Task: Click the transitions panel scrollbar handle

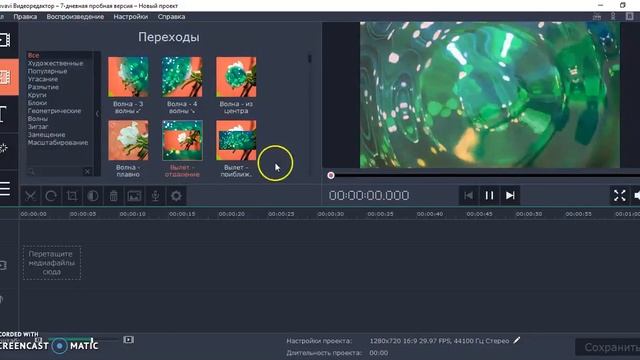Action: 309,58
